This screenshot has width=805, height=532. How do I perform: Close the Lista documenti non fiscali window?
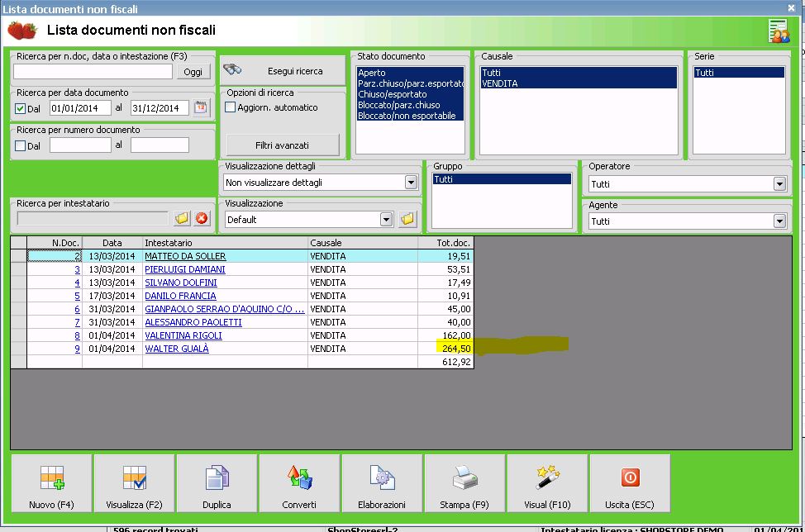coord(791,7)
